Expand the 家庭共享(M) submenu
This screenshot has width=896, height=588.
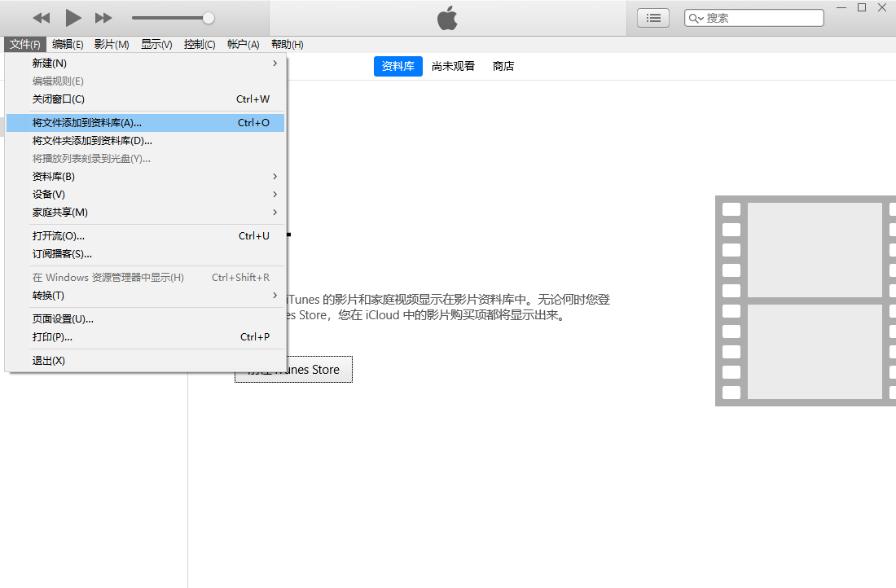(145, 212)
